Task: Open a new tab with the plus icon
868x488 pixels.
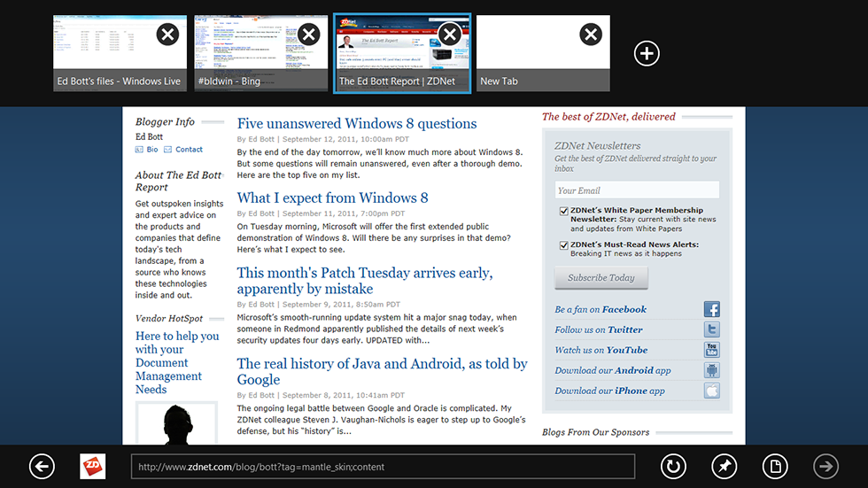Action: 647,54
